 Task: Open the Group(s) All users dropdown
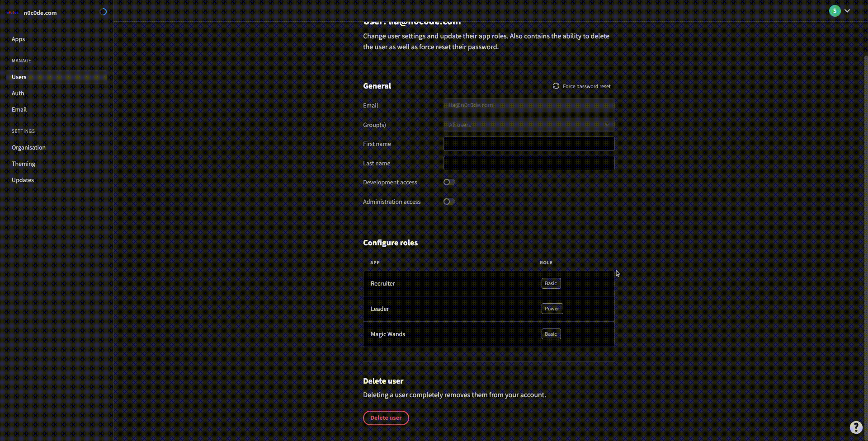point(529,125)
